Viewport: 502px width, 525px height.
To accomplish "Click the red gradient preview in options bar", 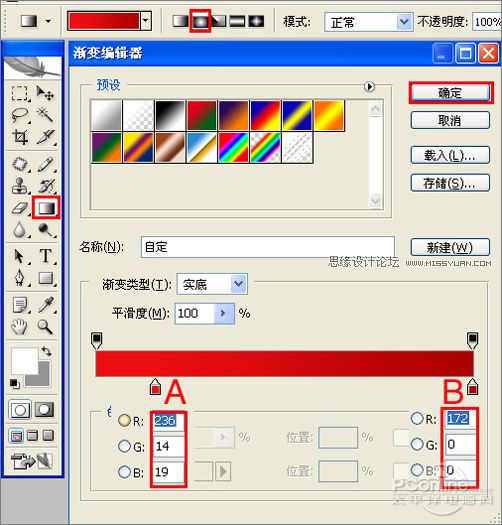I will (x=103, y=21).
